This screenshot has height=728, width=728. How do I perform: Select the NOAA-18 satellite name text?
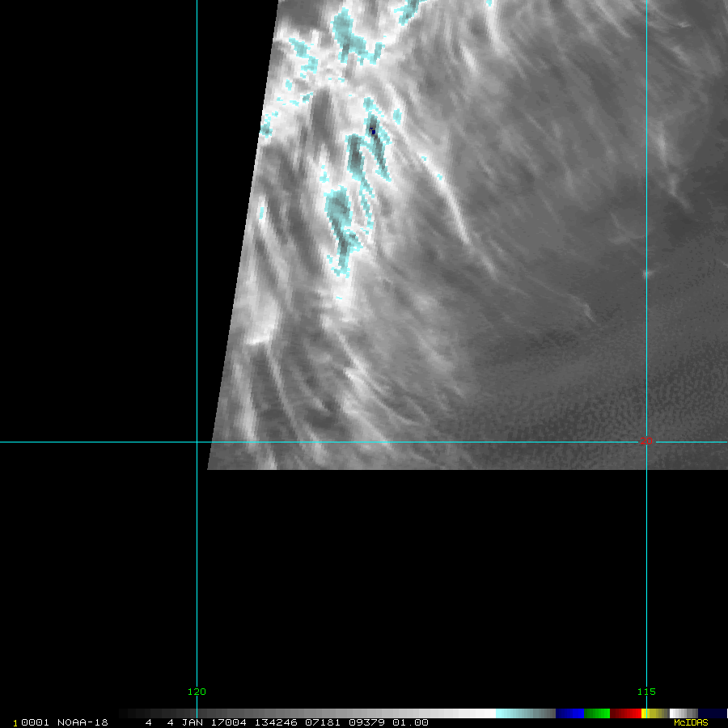pos(83,722)
